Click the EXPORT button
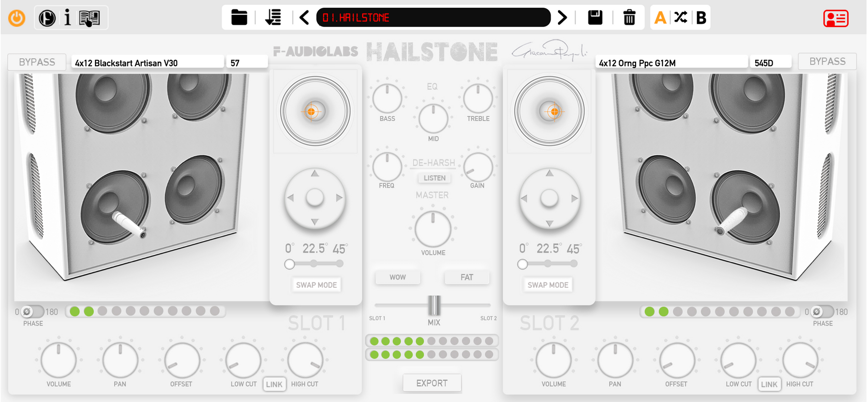Image resolution: width=868 pixels, height=402 pixels. (x=432, y=383)
